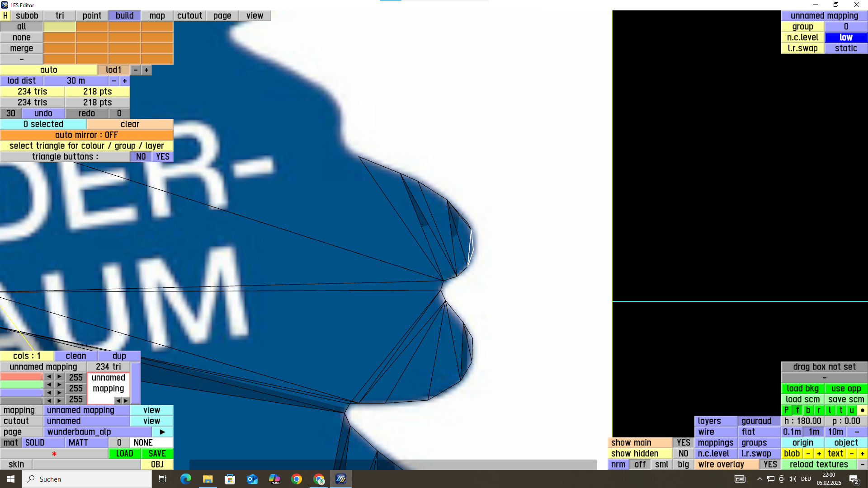The height and width of the screenshot is (488, 868).
Task: Toggle wire overlay YES button
Action: point(770,465)
